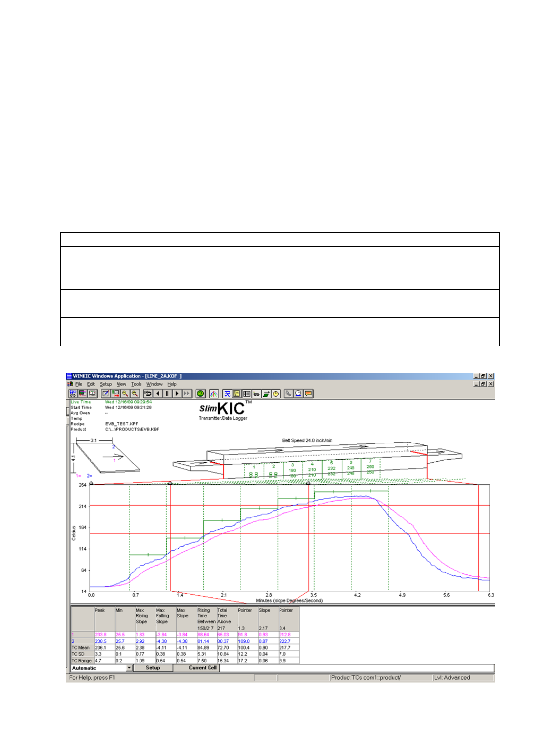Viewport: 560px width, 739px height.
Task: Click the return-to-start playback icon
Action: click(148, 394)
